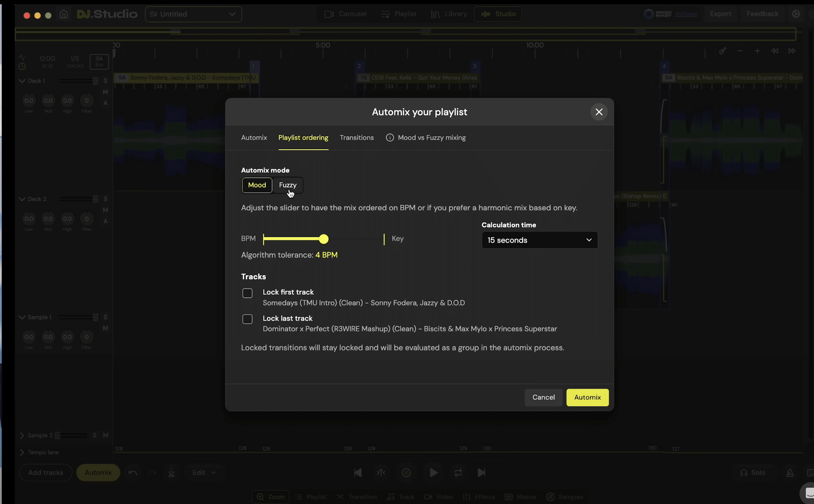Open the Automix tab in the dialog

tap(254, 138)
